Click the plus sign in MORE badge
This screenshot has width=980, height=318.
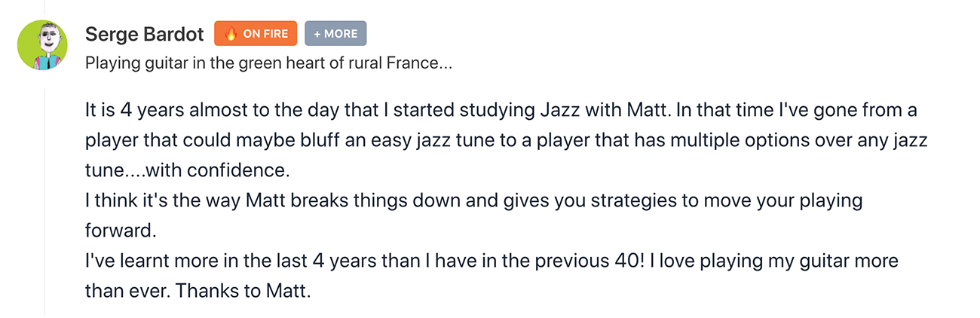pos(317,34)
